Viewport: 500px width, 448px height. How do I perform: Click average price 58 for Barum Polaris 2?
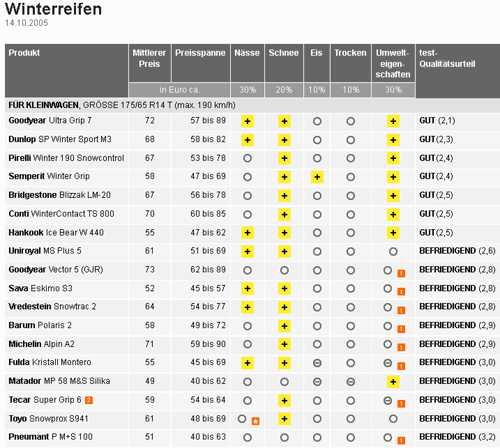coord(150,325)
